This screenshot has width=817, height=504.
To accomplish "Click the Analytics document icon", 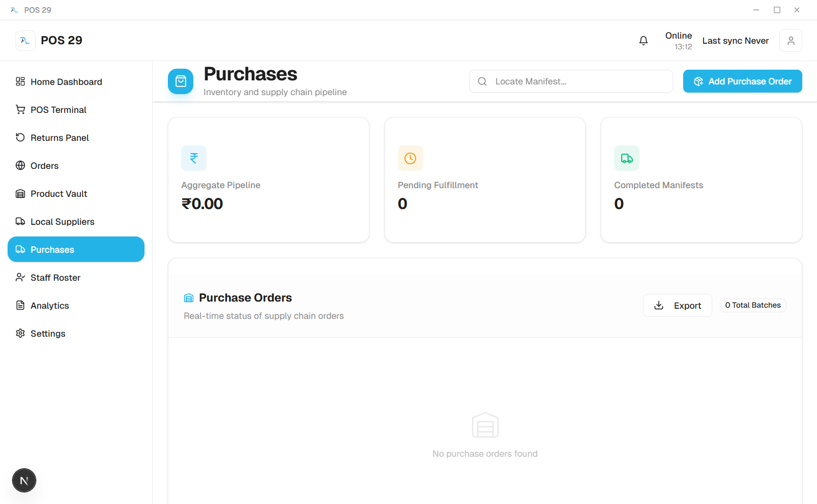I will tap(20, 305).
